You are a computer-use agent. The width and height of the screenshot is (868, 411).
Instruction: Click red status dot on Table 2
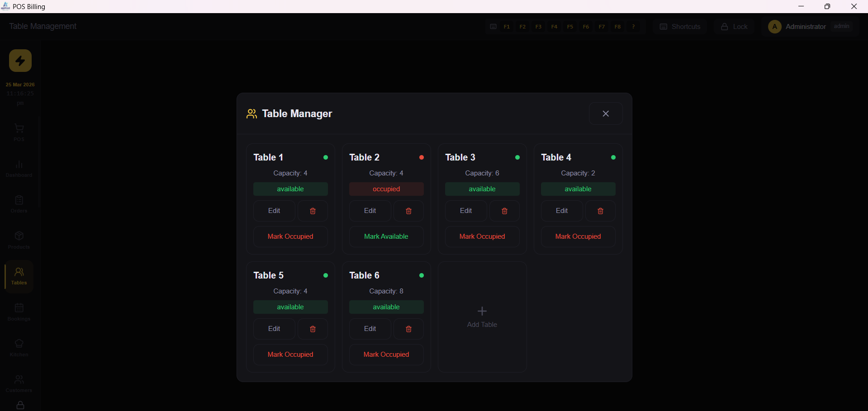422,157
